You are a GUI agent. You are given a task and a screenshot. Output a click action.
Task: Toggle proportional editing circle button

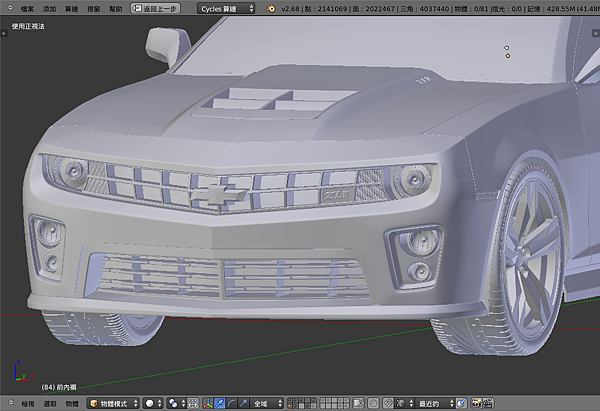(373, 403)
